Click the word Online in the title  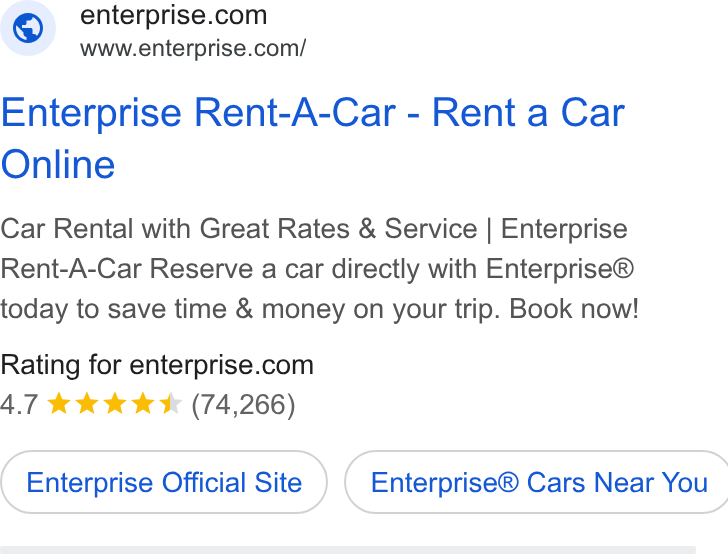[58, 164]
